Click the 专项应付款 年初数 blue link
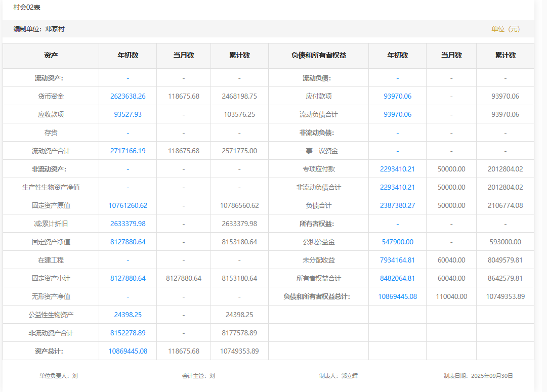 (x=397, y=169)
